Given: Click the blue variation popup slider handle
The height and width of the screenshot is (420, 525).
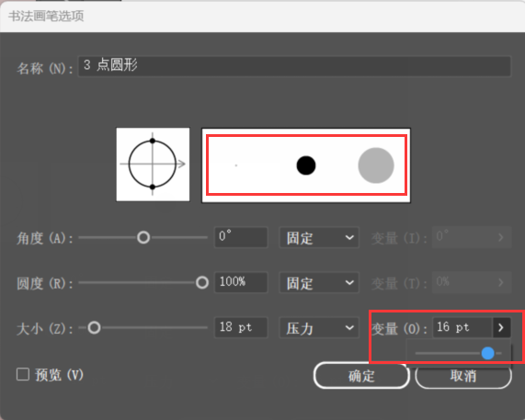Looking at the screenshot, I should [x=487, y=353].
